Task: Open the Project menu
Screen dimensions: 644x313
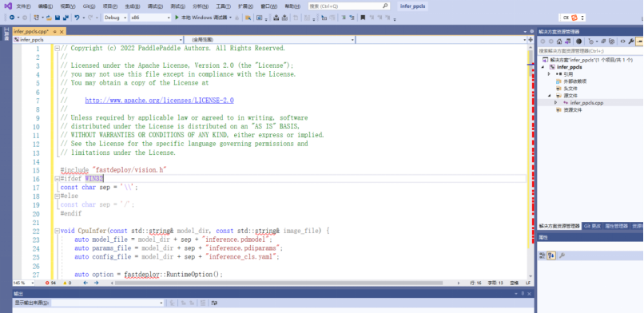Action: pos(110,6)
